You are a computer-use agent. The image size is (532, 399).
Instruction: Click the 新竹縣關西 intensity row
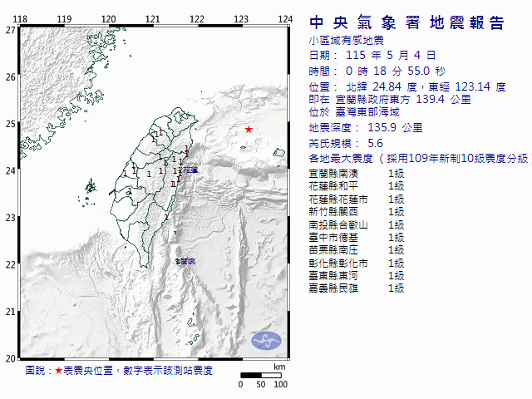357,212
